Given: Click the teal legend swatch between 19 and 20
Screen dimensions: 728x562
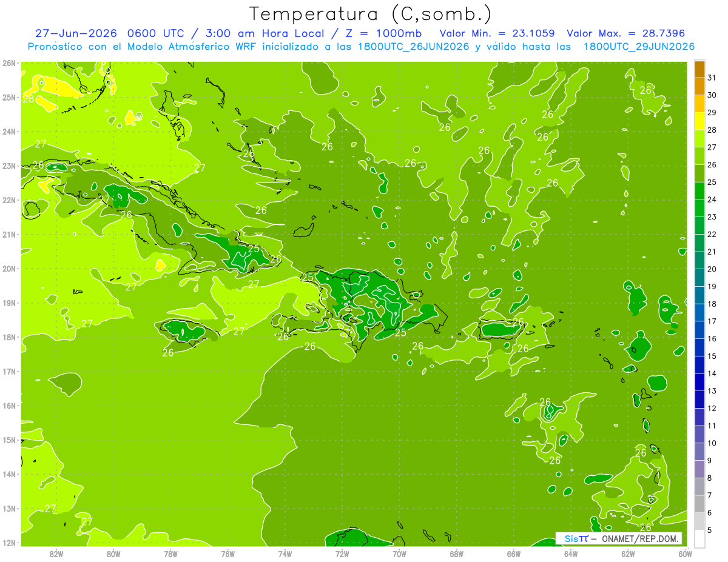Looking at the screenshot, I should (x=699, y=278).
